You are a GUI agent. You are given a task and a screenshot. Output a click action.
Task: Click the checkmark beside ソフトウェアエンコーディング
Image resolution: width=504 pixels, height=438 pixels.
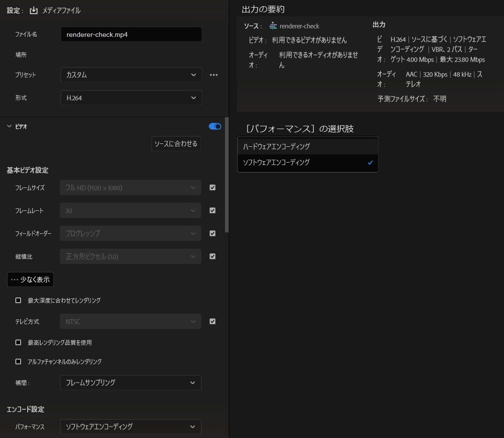pos(370,163)
